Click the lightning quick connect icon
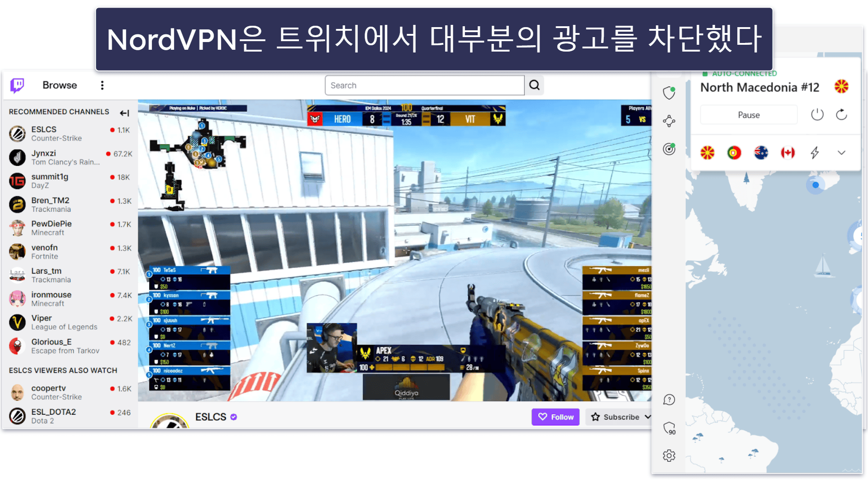868x488 pixels. [x=815, y=153]
